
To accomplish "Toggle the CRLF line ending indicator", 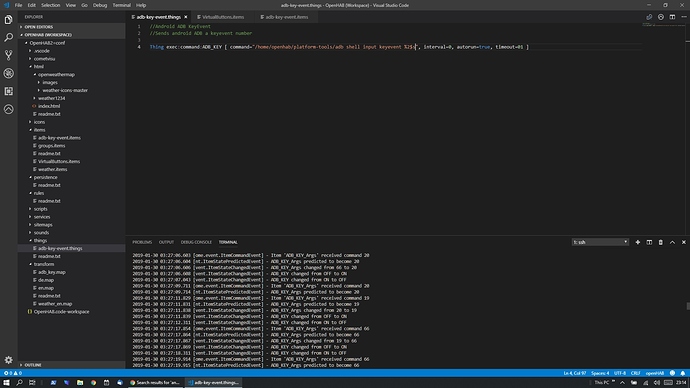I will (x=635, y=373).
